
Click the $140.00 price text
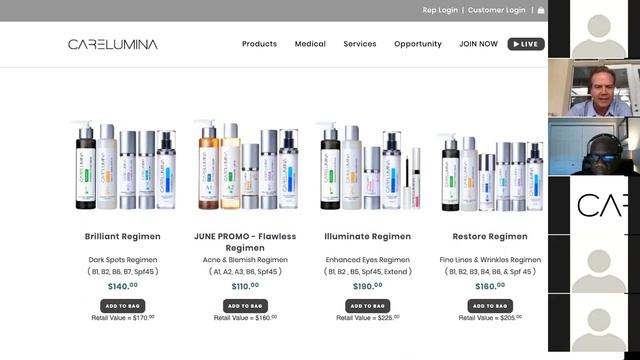pyautogui.click(x=122, y=286)
